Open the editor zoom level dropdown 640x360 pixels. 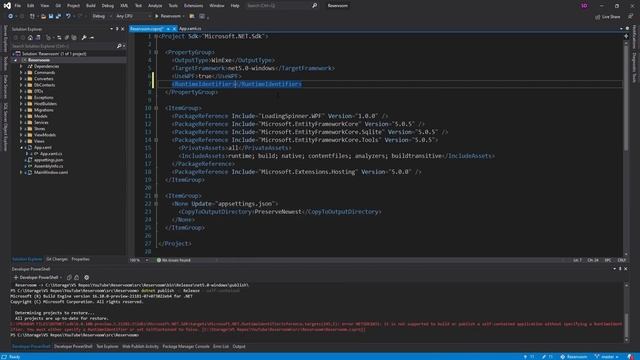(147, 260)
